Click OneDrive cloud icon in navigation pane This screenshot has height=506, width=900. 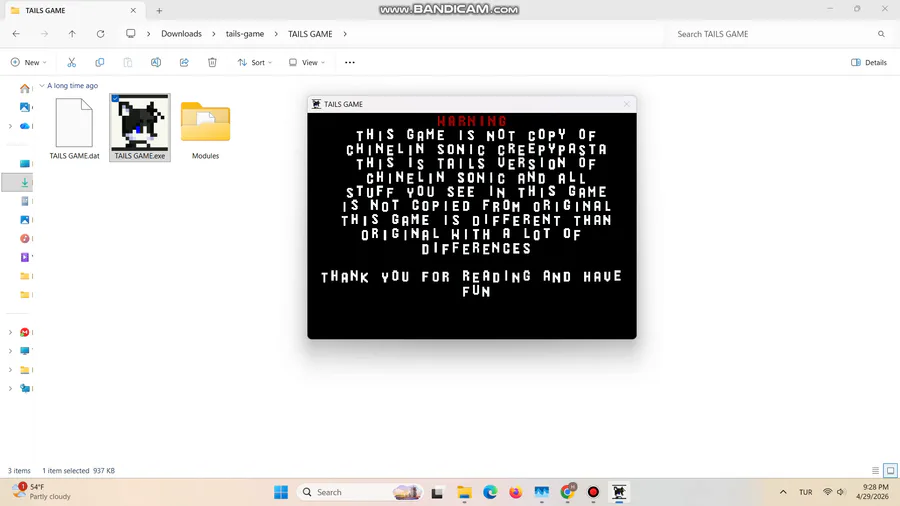click(25, 126)
